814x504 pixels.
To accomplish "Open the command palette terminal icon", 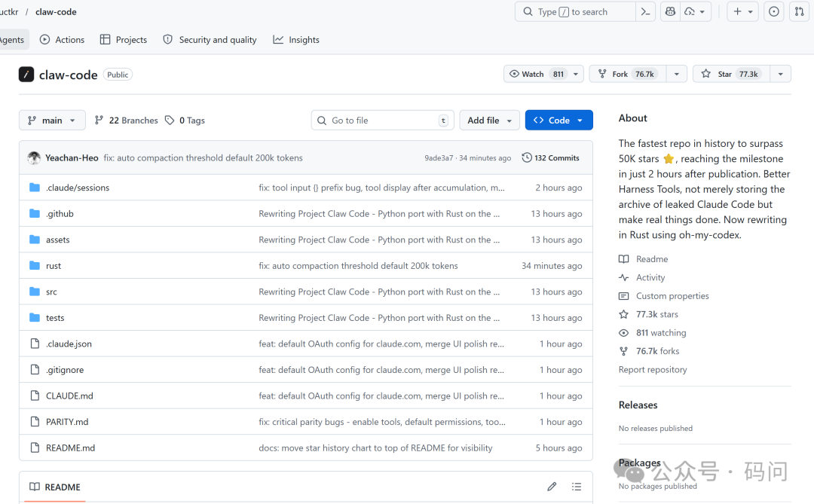I will (x=645, y=11).
